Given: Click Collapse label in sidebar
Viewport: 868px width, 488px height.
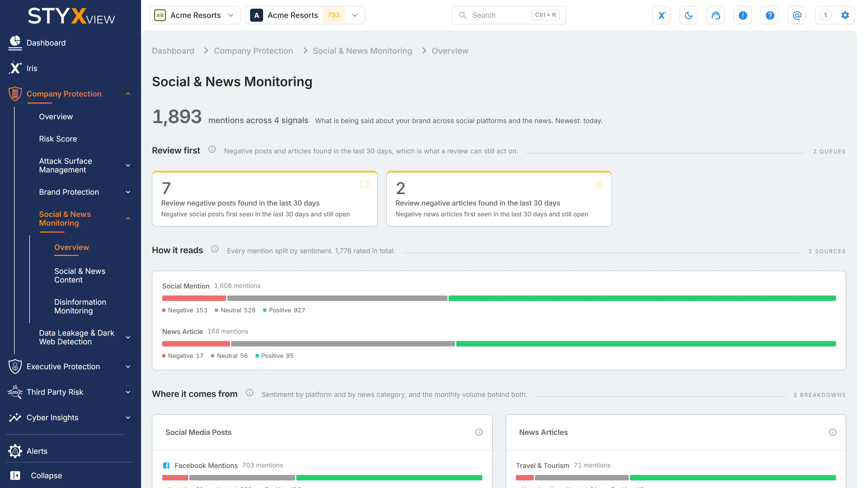Looking at the screenshot, I should pos(46,475).
